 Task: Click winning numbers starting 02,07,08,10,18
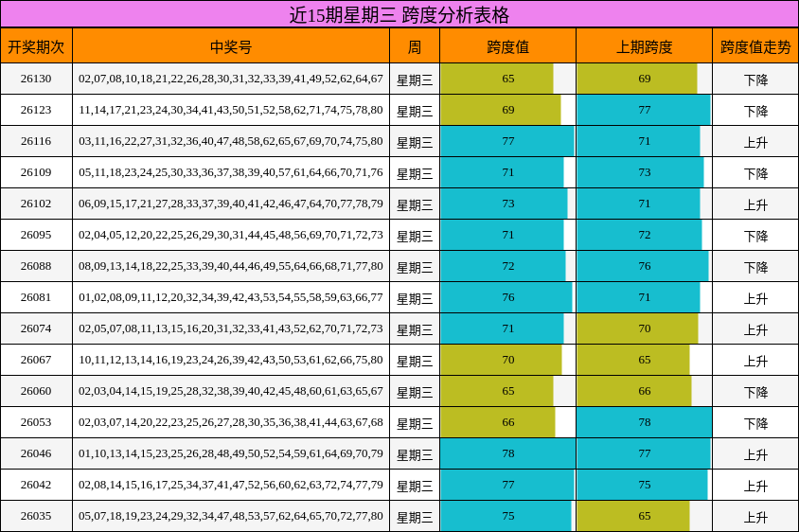tap(231, 79)
